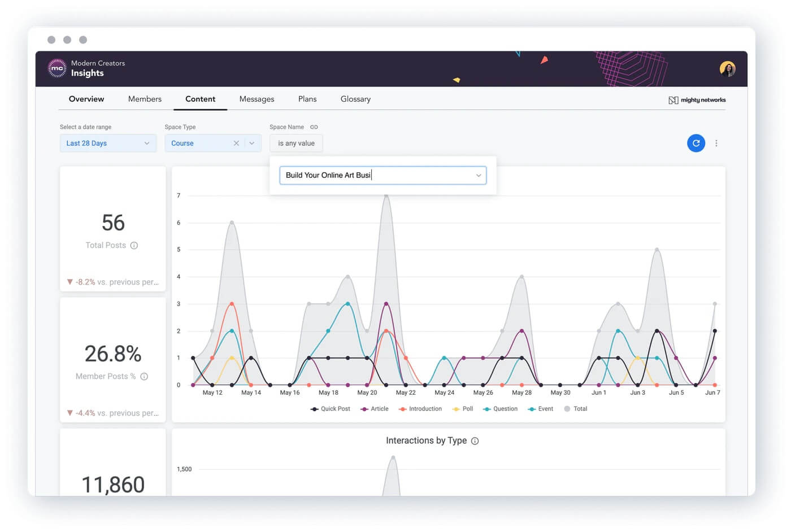Expand the Build Your Online Art dropdown chevron
This screenshot has width=791, height=532.
tap(479, 176)
